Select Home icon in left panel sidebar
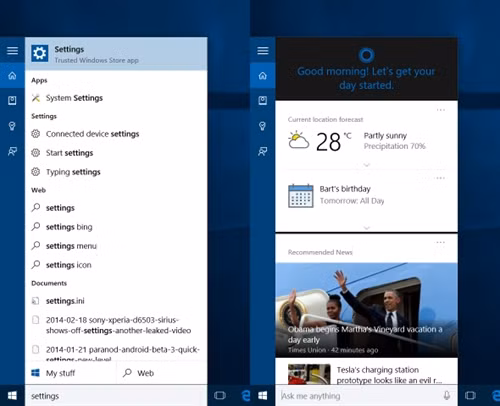500x406 pixels. (12, 76)
